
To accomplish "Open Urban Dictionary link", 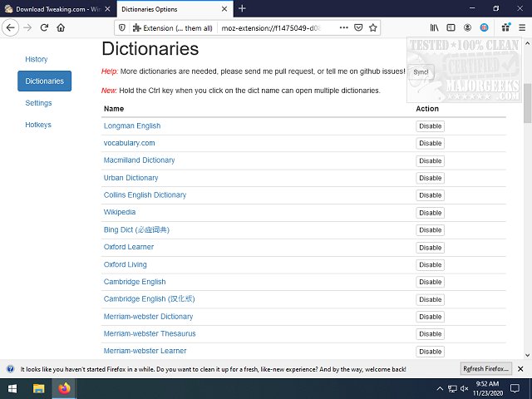I will click(x=131, y=178).
